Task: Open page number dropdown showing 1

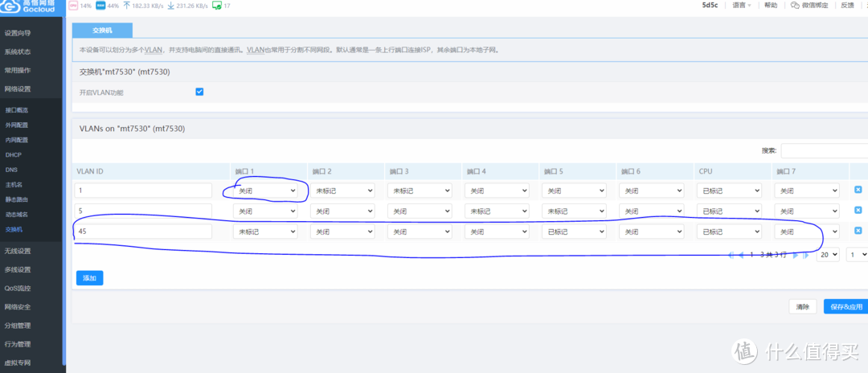Action: 857,255
